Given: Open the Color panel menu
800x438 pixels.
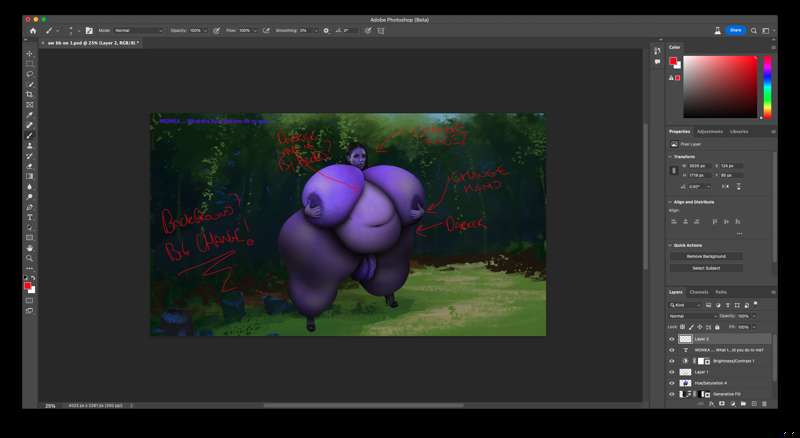Looking at the screenshot, I should [x=773, y=47].
